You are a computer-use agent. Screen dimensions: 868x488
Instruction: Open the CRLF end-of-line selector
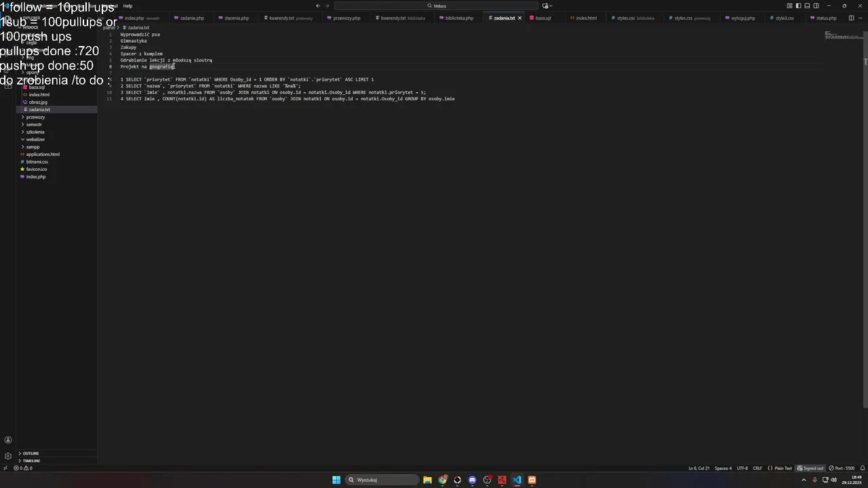[757, 468]
